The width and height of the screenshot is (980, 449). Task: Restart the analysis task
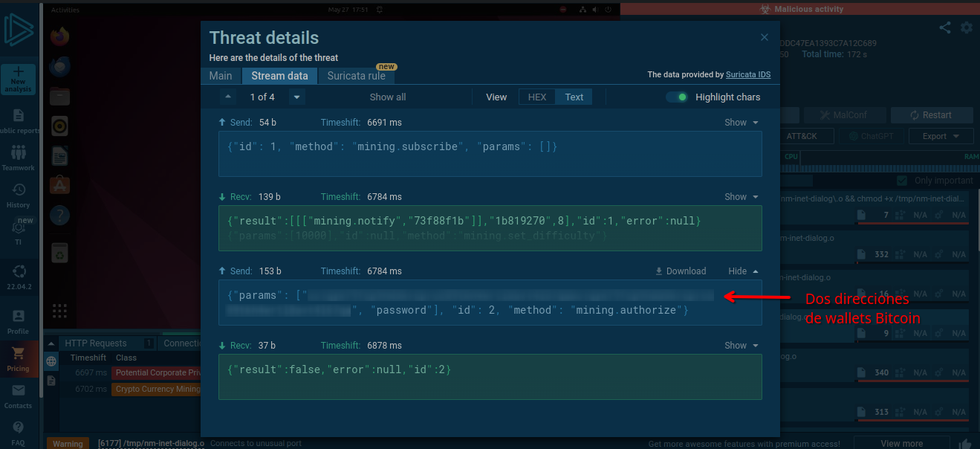click(x=931, y=115)
